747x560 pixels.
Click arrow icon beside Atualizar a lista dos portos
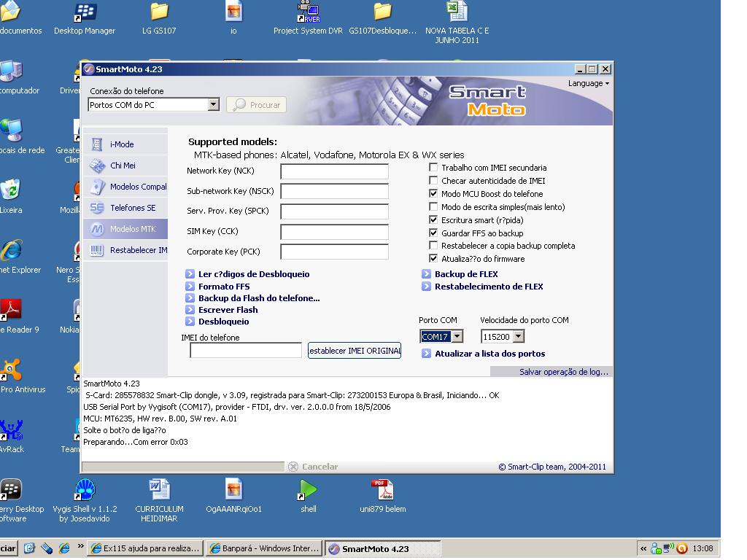click(x=426, y=354)
